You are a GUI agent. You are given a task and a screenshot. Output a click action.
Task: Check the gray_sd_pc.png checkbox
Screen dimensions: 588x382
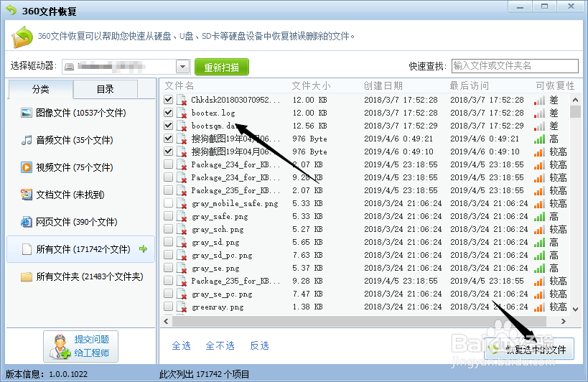169,254
